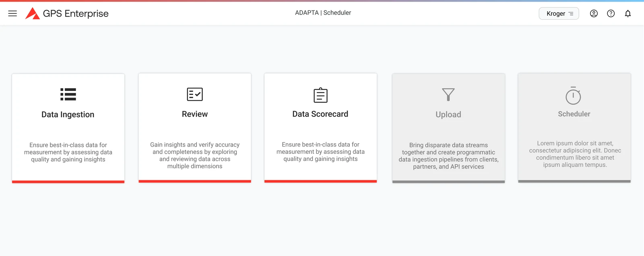Click the Upload funnel icon
The width and height of the screenshot is (644, 256).
448,95
